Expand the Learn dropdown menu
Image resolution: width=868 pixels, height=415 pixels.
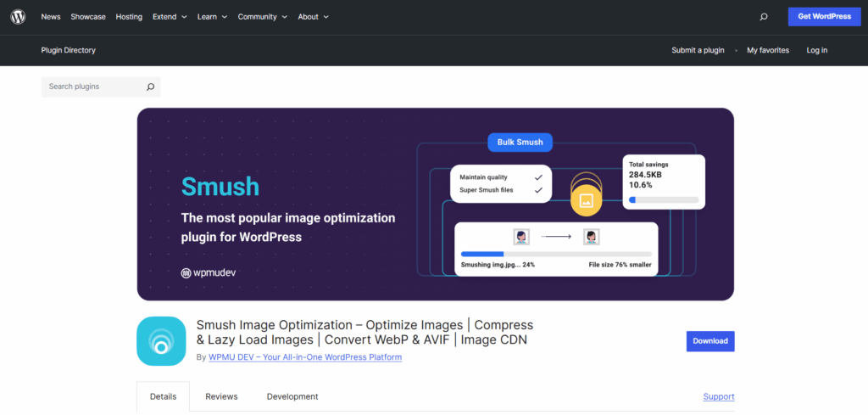(212, 17)
